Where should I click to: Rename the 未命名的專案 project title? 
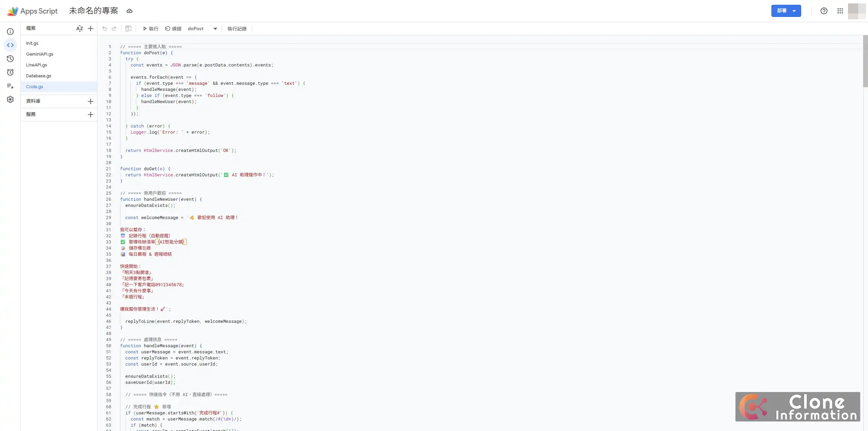tap(93, 11)
